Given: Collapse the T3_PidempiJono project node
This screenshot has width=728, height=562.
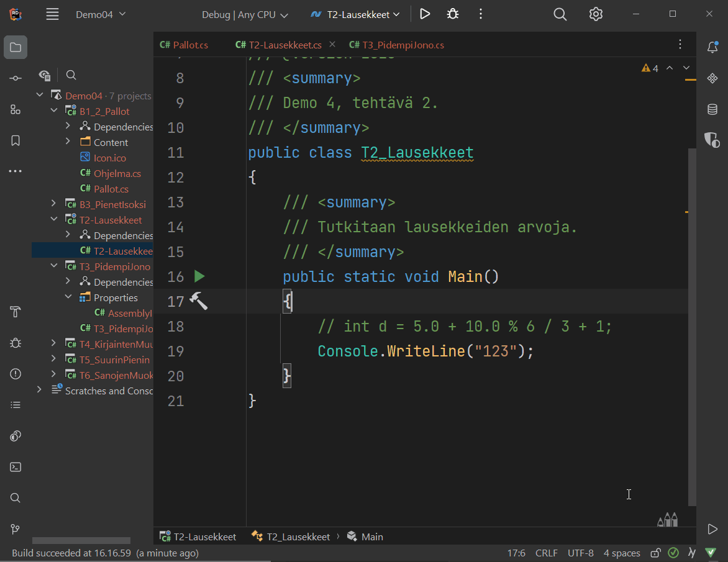Looking at the screenshot, I should 54,266.
